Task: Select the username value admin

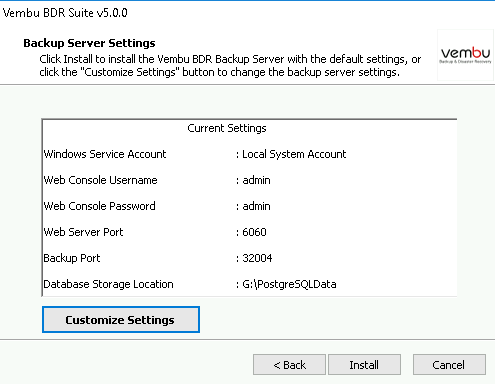Action: coord(256,180)
